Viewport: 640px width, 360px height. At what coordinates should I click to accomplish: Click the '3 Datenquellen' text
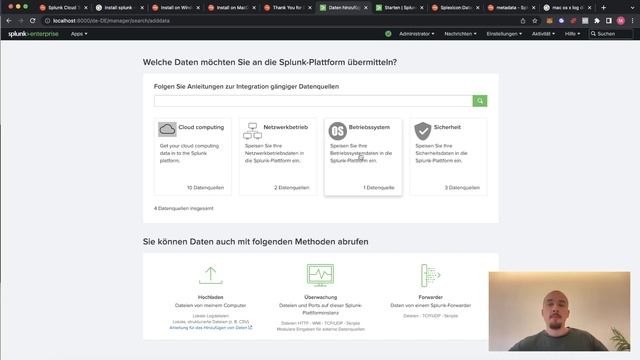pyautogui.click(x=462, y=188)
